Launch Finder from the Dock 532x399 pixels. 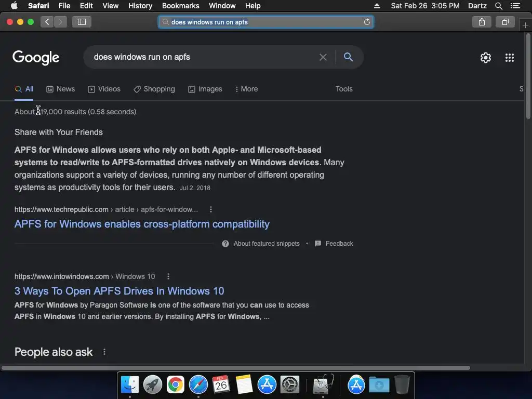pyautogui.click(x=130, y=385)
